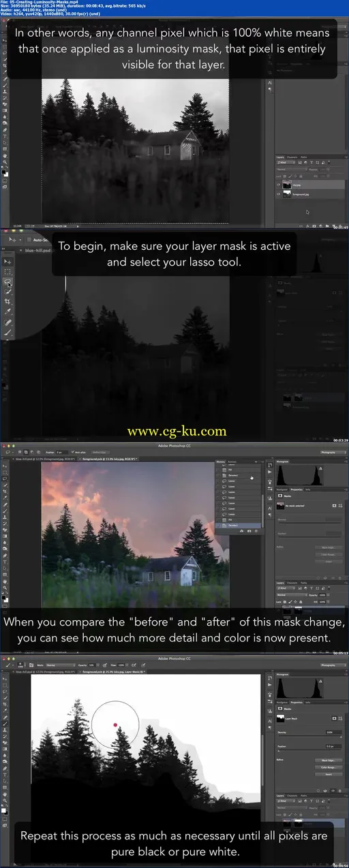Click Invert button in the third frame
Screen dimensions: 349x868
click(x=329, y=562)
